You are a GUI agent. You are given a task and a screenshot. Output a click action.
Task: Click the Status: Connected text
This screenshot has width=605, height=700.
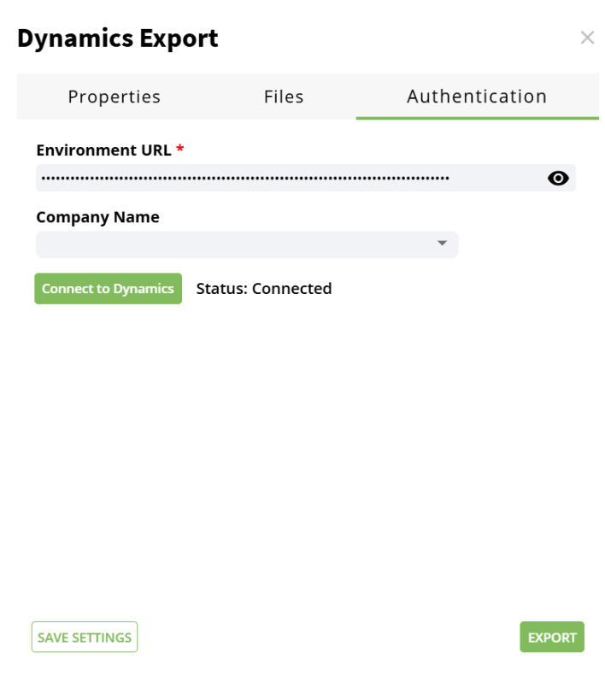tap(264, 289)
